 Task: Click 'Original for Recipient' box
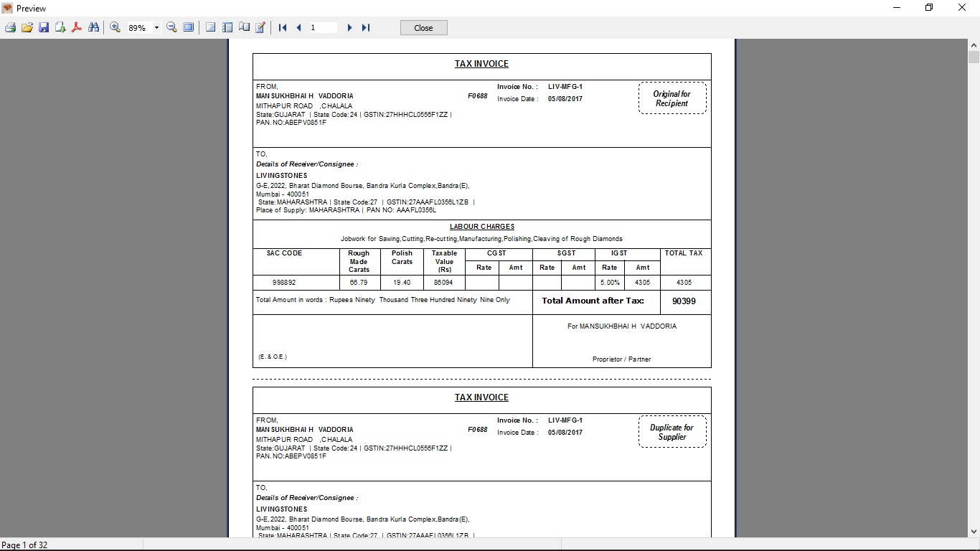click(x=672, y=98)
